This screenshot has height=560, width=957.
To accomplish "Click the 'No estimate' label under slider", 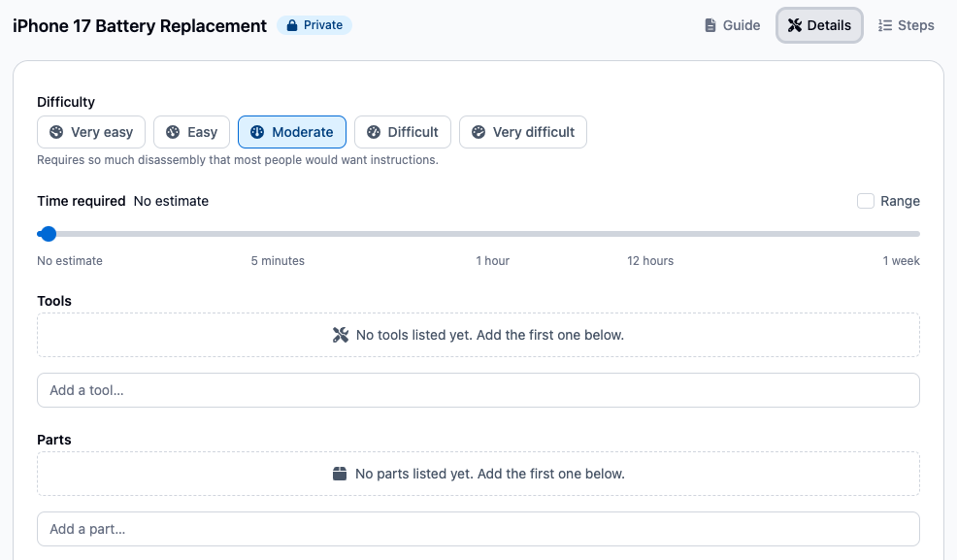I will [x=70, y=260].
